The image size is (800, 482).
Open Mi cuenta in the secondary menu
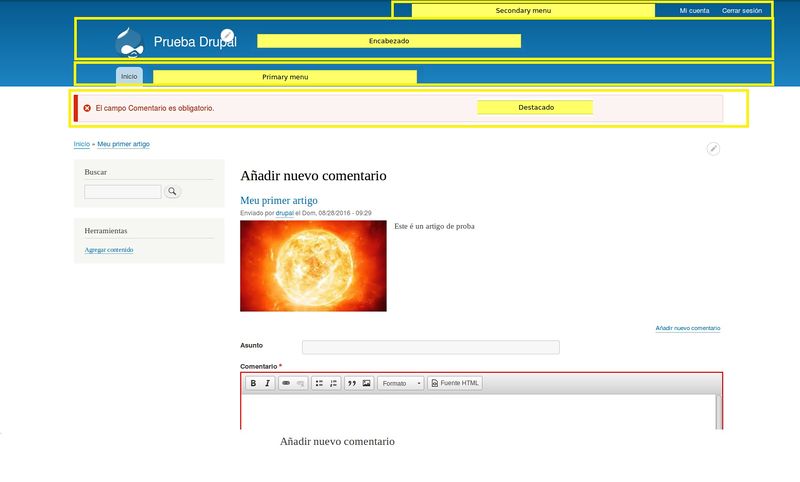pos(694,10)
